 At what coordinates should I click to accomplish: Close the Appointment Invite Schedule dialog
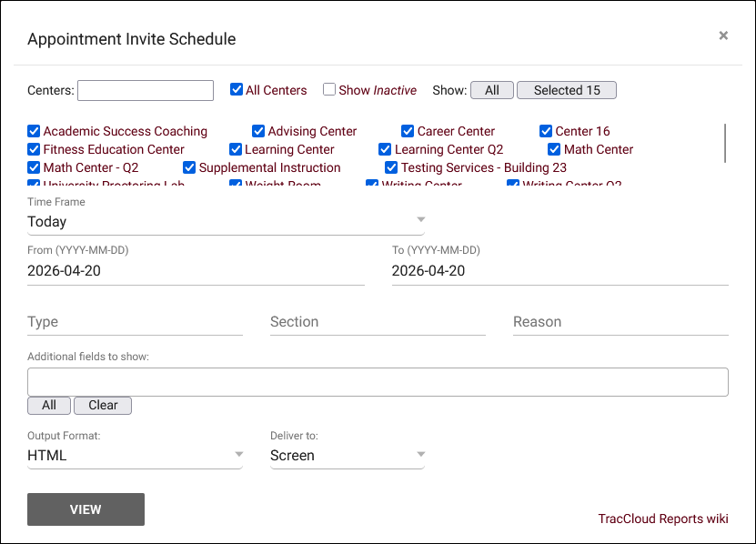tap(723, 35)
